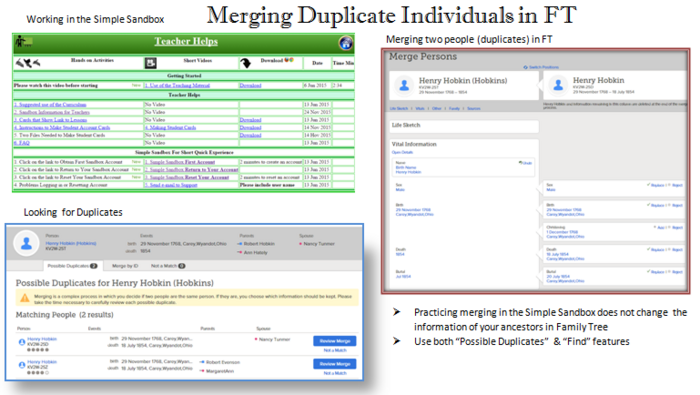Click 'Nancy Tunmer' spouse in header
700x395 pixels.
[319, 244]
